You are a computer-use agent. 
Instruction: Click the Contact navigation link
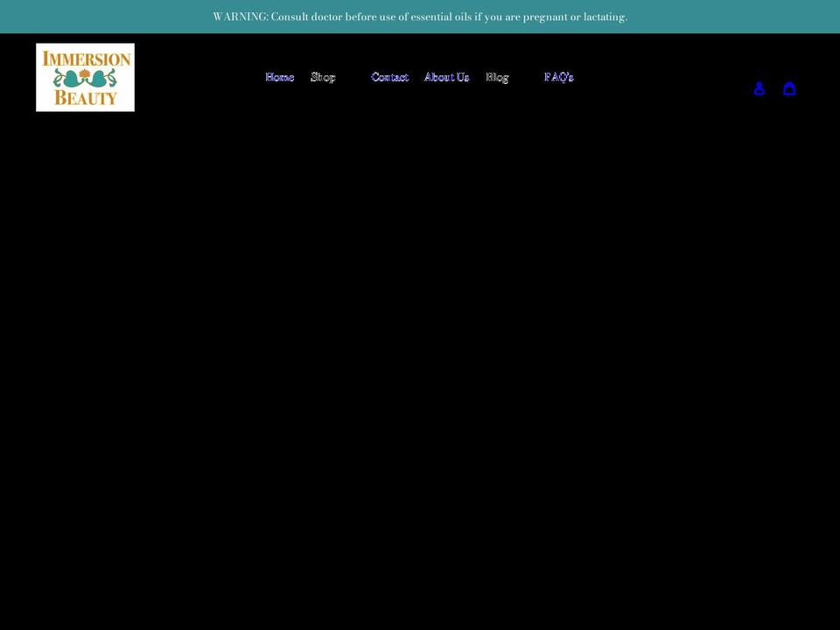[389, 77]
